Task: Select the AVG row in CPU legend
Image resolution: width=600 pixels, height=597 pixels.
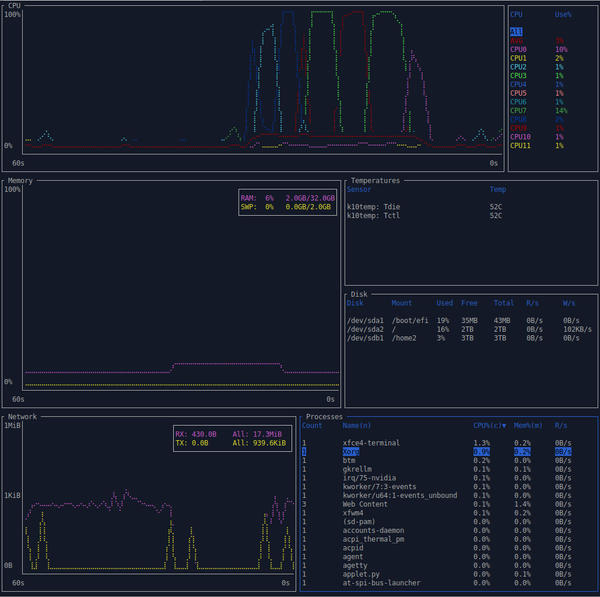Action: [537, 41]
